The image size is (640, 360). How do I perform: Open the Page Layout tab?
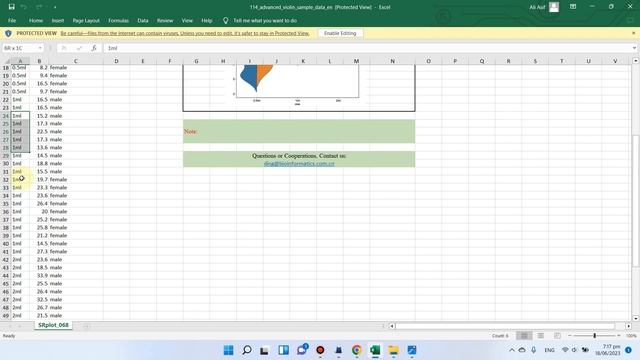pyautogui.click(x=86, y=20)
